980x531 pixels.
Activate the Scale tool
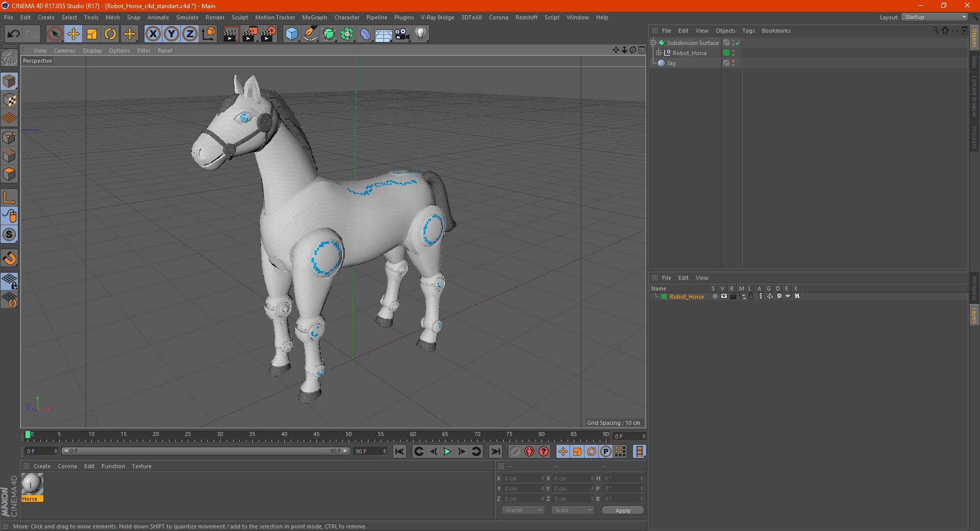click(92, 34)
